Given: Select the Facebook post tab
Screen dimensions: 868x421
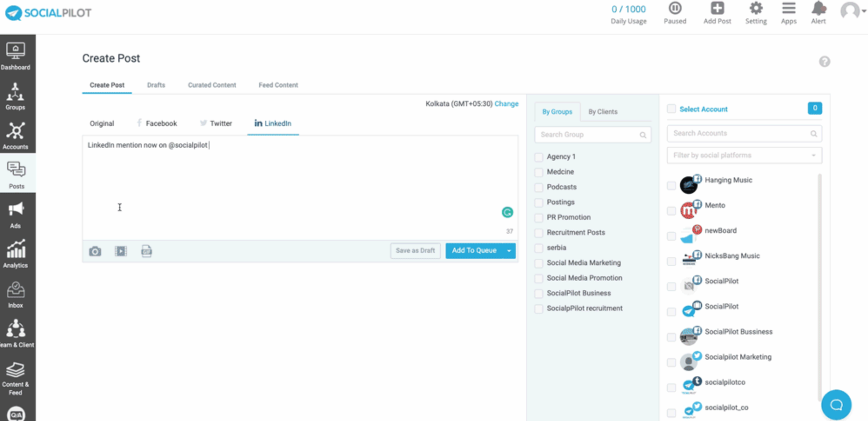Looking at the screenshot, I should [x=157, y=123].
